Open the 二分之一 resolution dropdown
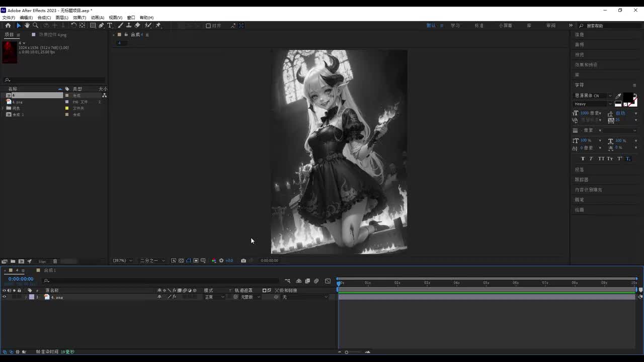This screenshot has height=362, width=644. 152,260
